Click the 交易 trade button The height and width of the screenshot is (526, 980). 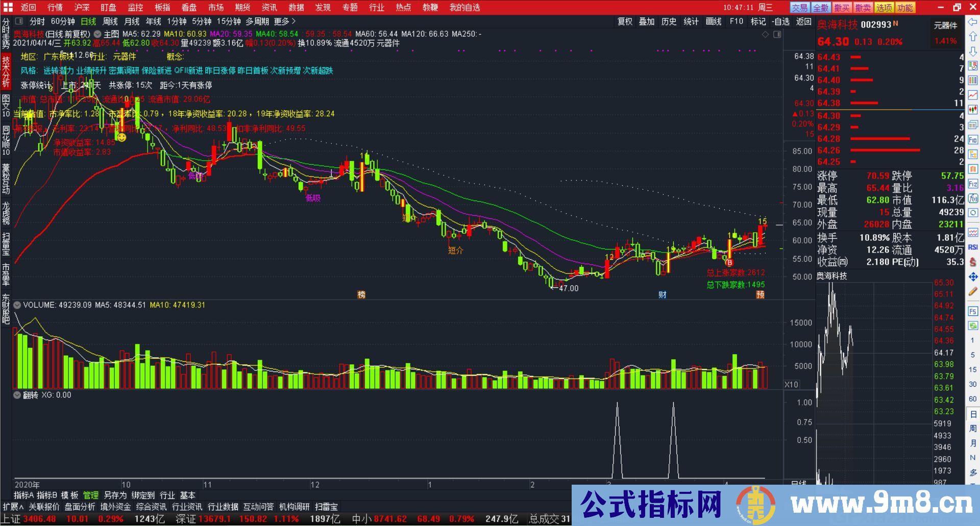(800, 7)
